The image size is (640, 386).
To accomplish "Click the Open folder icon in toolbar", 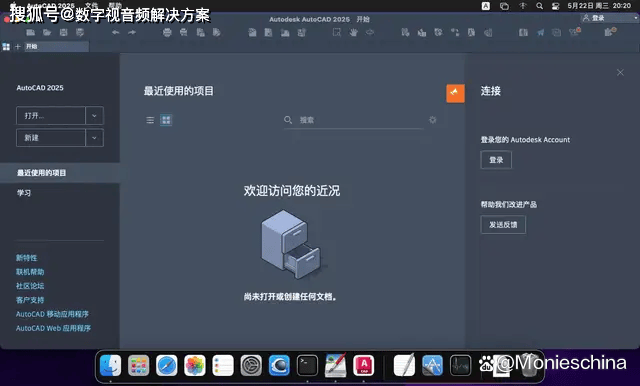I will click(x=47, y=32).
